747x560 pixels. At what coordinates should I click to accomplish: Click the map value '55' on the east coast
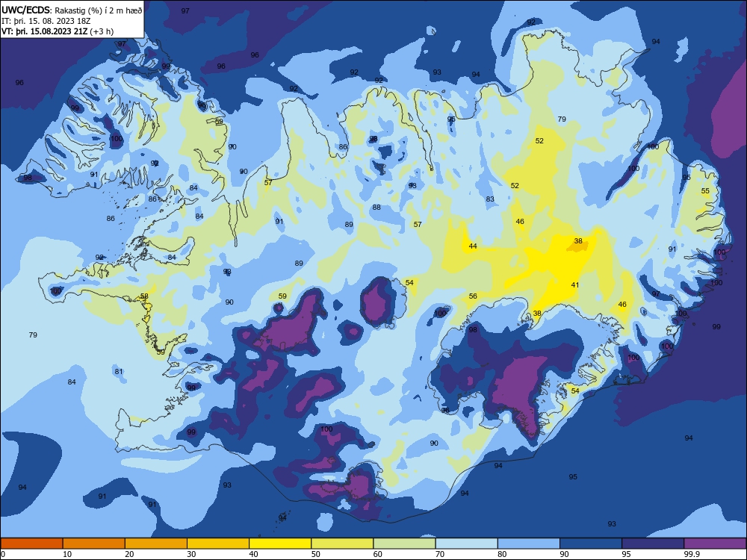[706, 191]
